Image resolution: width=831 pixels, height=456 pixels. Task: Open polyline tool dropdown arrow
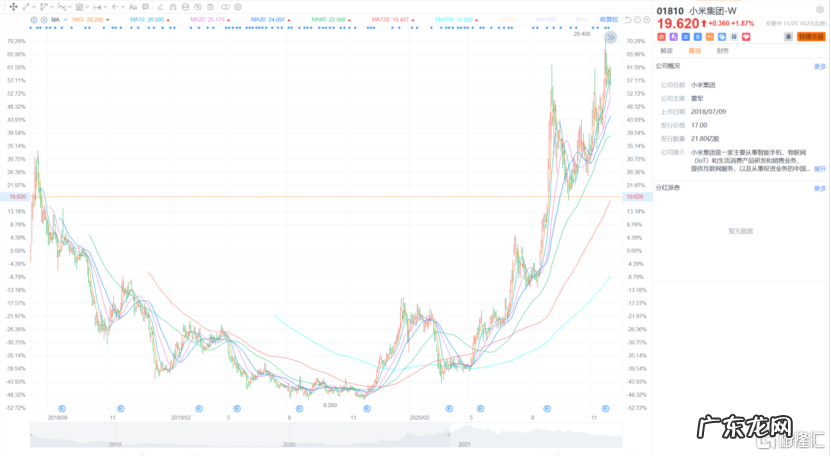(51, 7)
